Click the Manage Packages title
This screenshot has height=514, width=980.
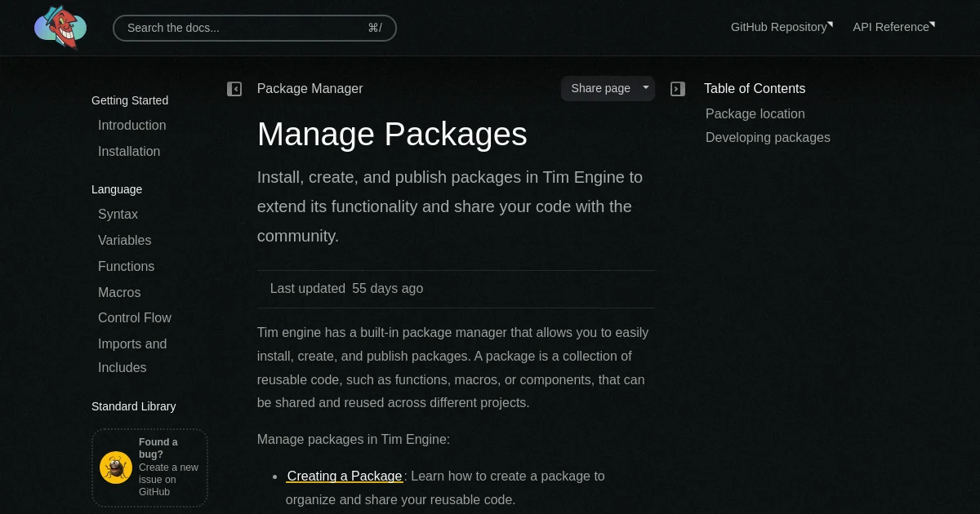click(x=392, y=134)
